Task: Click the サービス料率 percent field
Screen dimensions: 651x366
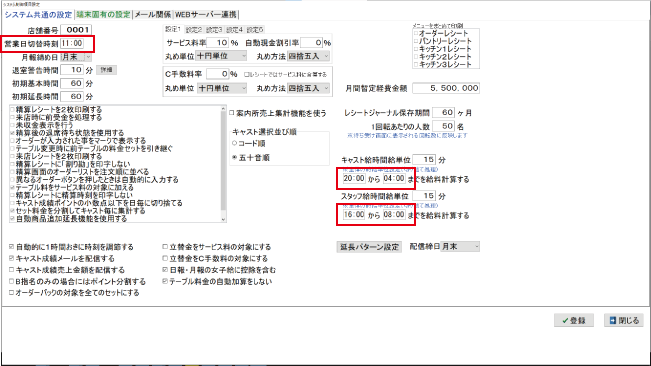Action: coord(217,42)
